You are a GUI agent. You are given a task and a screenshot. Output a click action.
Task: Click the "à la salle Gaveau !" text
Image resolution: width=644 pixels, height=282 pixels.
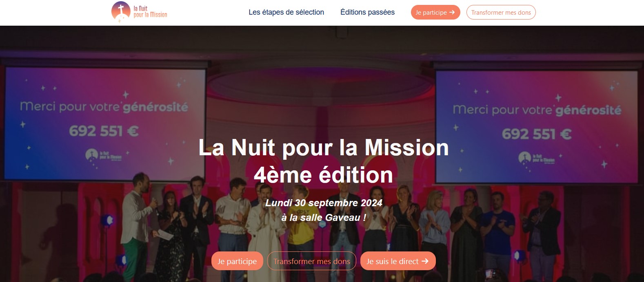324,218
